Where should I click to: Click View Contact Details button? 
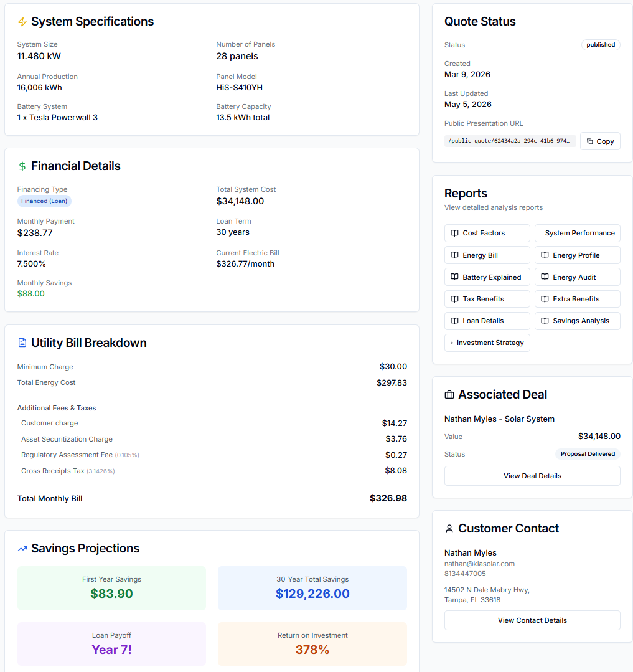click(x=532, y=620)
